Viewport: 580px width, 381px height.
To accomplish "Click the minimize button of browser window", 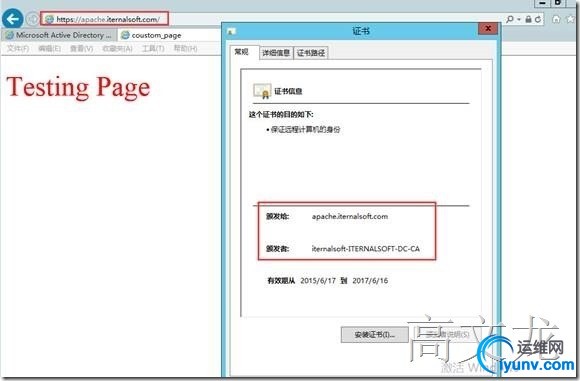I will tap(542, 3).
